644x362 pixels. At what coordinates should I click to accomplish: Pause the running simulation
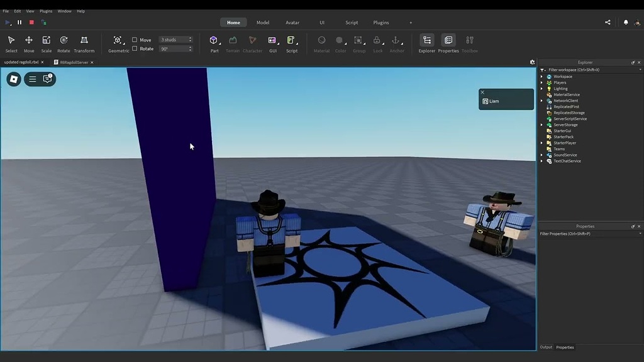tap(19, 22)
